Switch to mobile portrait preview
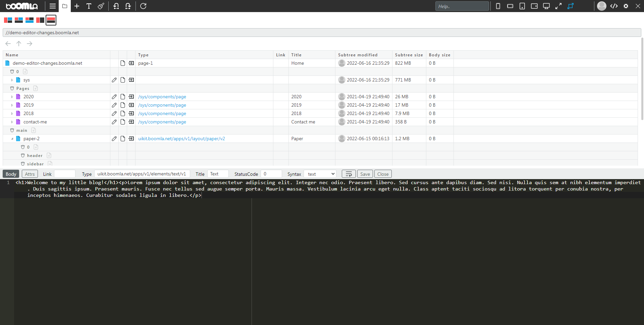644x325 pixels. click(498, 6)
